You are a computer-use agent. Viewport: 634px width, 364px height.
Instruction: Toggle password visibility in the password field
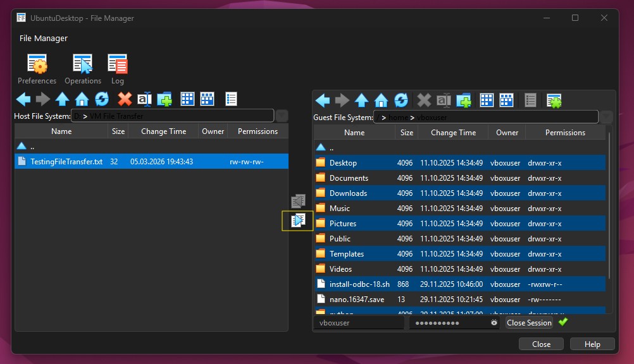point(493,323)
